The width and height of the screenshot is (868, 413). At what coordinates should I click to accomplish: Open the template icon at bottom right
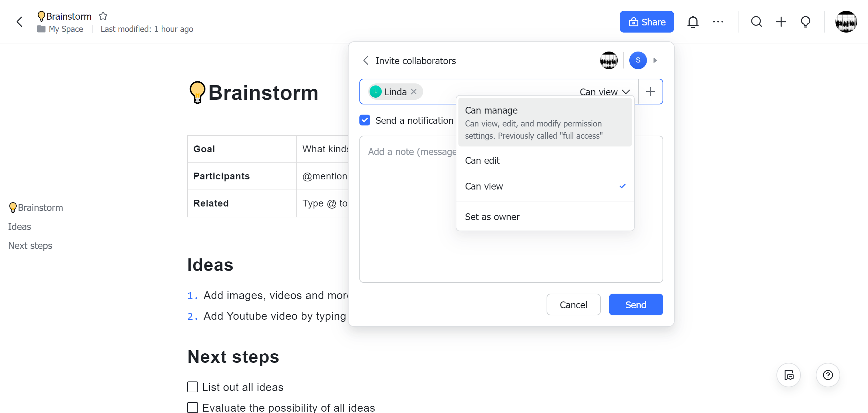click(x=788, y=375)
